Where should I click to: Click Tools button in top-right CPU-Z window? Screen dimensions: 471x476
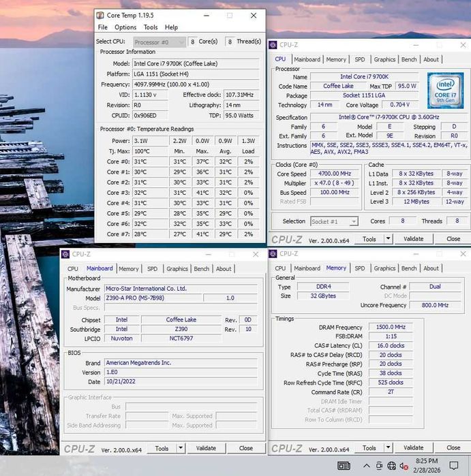point(369,239)
